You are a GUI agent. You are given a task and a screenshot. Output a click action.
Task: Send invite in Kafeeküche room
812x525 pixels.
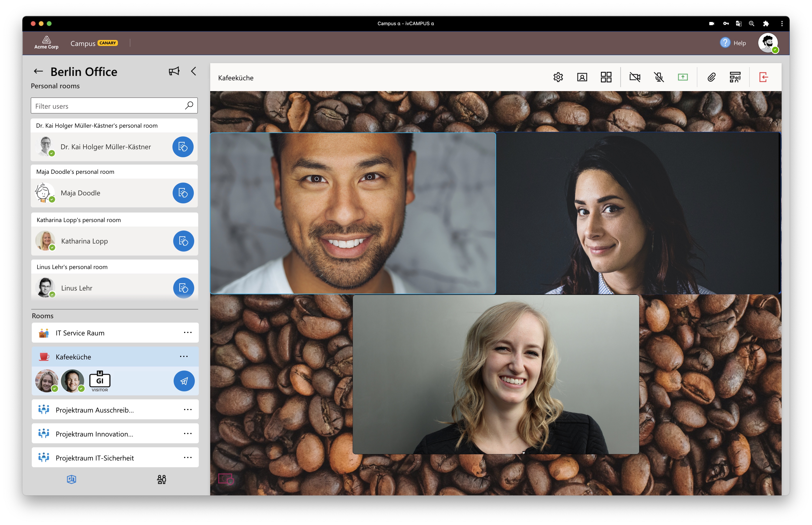(x=184, y=381)
